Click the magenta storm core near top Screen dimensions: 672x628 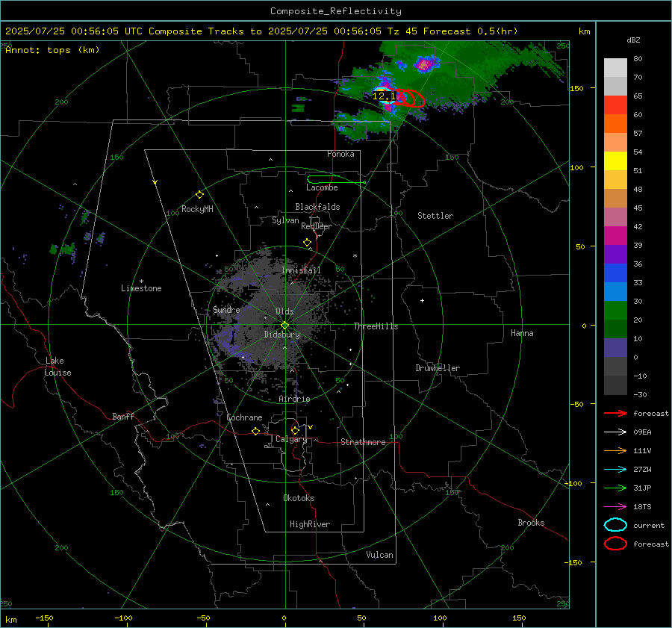click(424, 65)
